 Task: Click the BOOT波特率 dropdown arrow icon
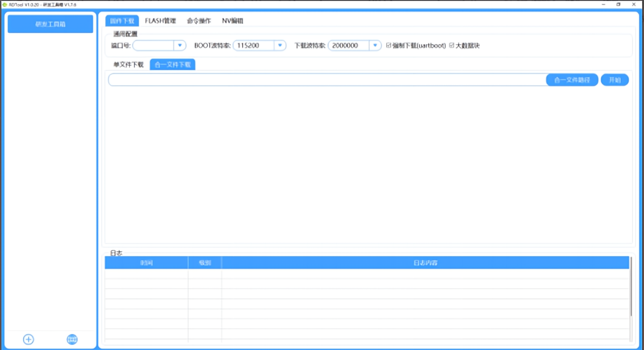[x=280, y=45]
